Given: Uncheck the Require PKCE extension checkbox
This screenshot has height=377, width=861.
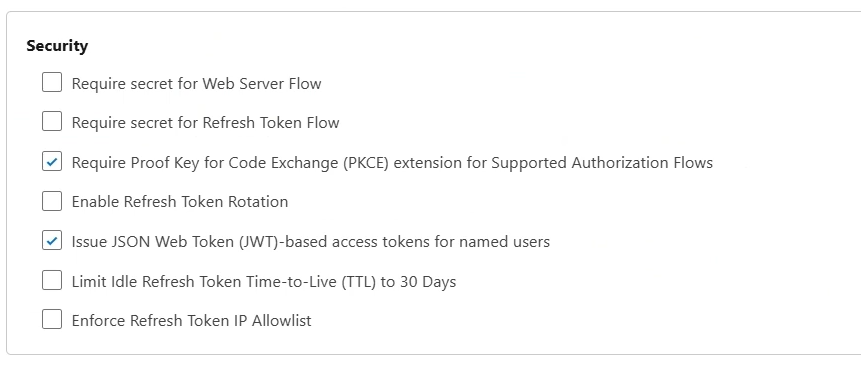Looking at the screenshot, I should click(52, 162).
